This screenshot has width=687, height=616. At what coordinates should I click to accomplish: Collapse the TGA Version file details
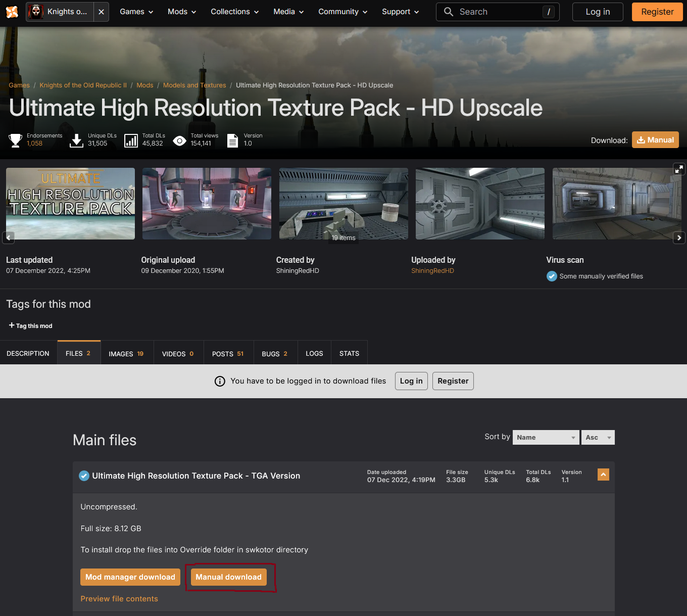603,475
